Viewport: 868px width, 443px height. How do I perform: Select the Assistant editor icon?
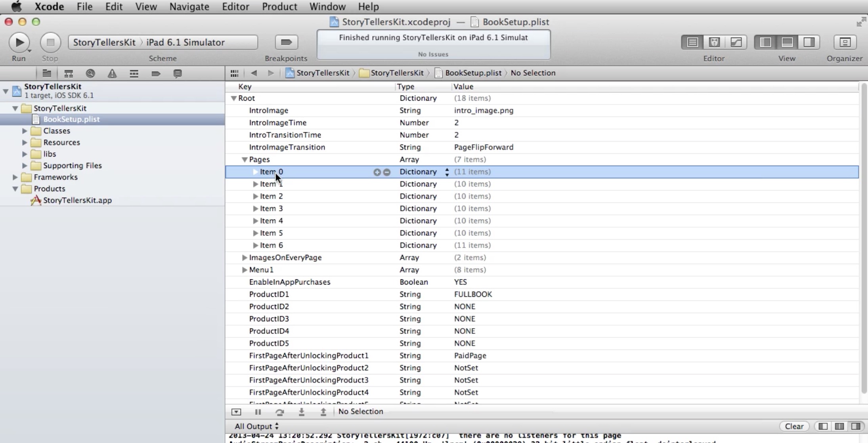pyautogui.click(x=714, y=42)
